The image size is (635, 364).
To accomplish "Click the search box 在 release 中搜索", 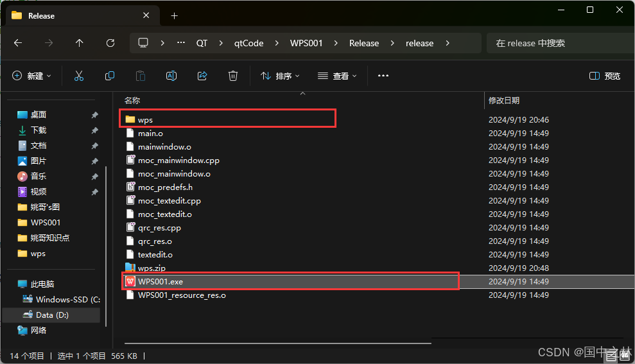I will click(561, 43).
